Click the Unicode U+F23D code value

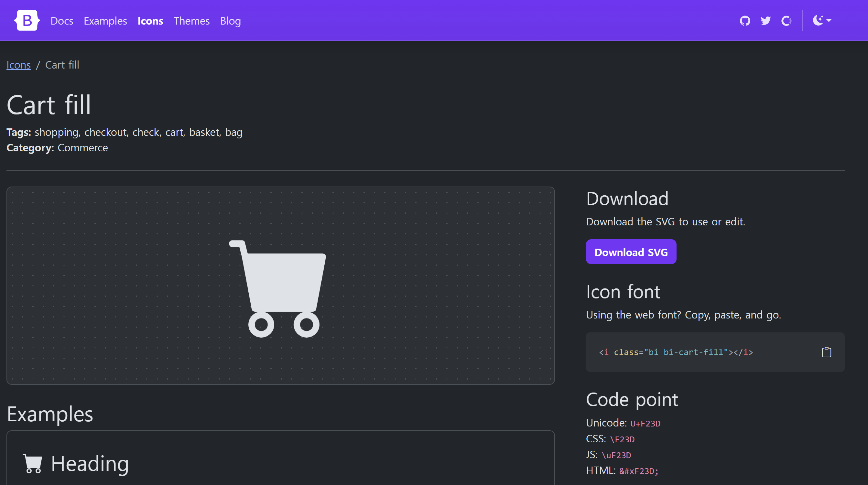pyautogui.click(x=645, y=423)
